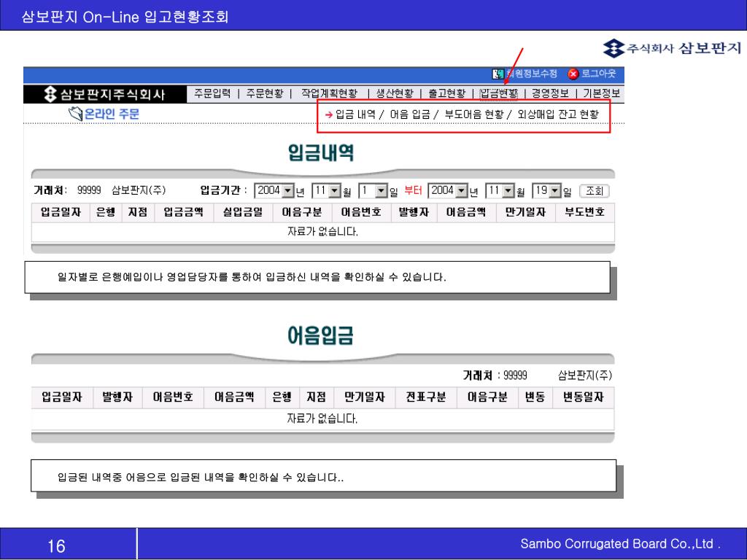Open the 입금현황 menu
747x560 pixels.
499,93
